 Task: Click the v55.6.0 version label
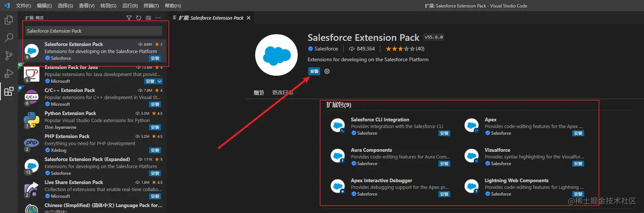pyautogui.click(x=434, y=37)
